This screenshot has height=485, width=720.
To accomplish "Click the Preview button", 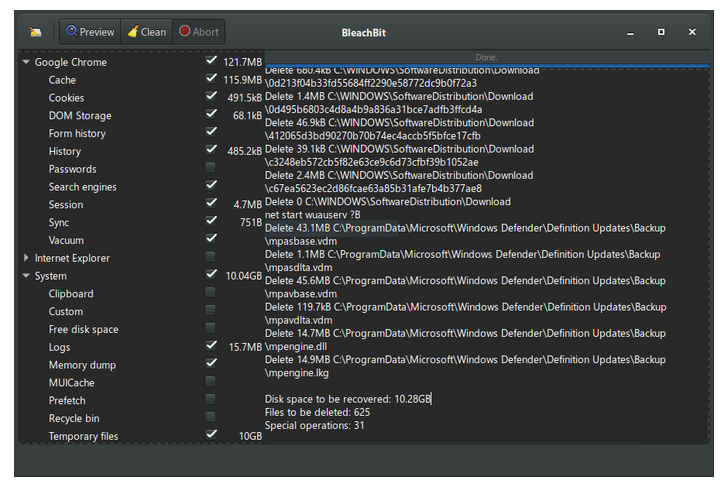I will tap(90, 32).
